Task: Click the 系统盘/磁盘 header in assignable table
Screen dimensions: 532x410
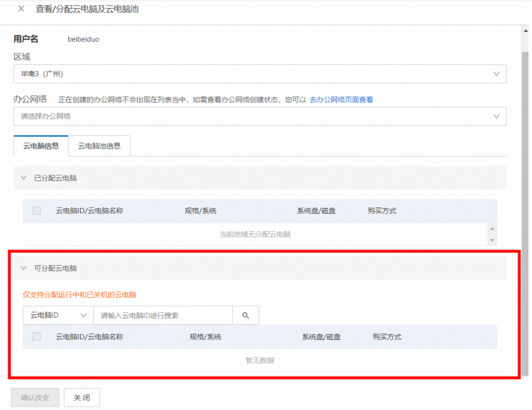Action: point(321,337)
